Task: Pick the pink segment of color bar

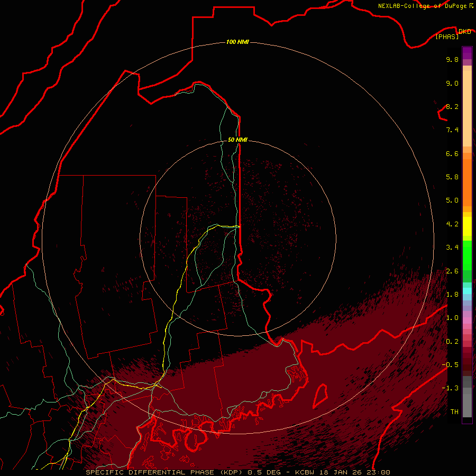Action: [467, 321]
